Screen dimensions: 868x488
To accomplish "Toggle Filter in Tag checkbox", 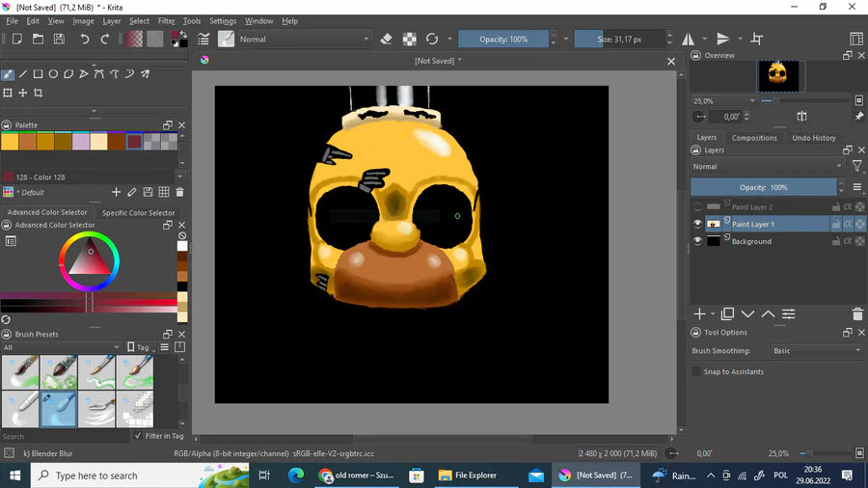I will pyautogui.click(x=138, y=435).
